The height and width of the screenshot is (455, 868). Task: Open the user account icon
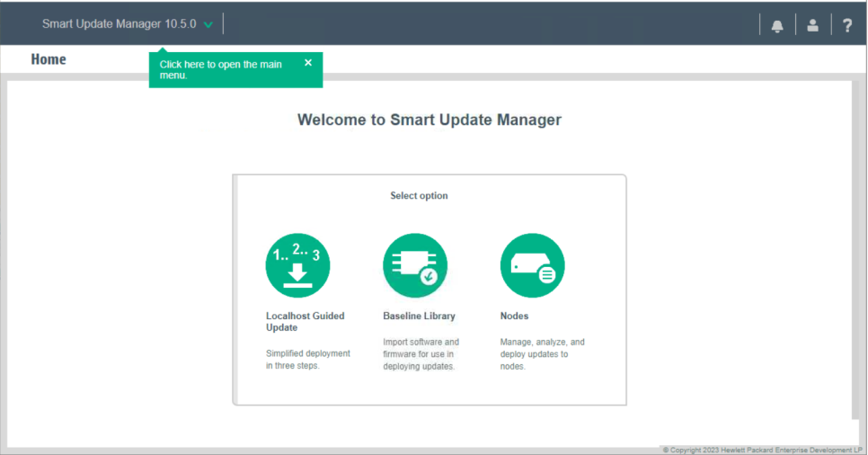click(x=812, y=25)
